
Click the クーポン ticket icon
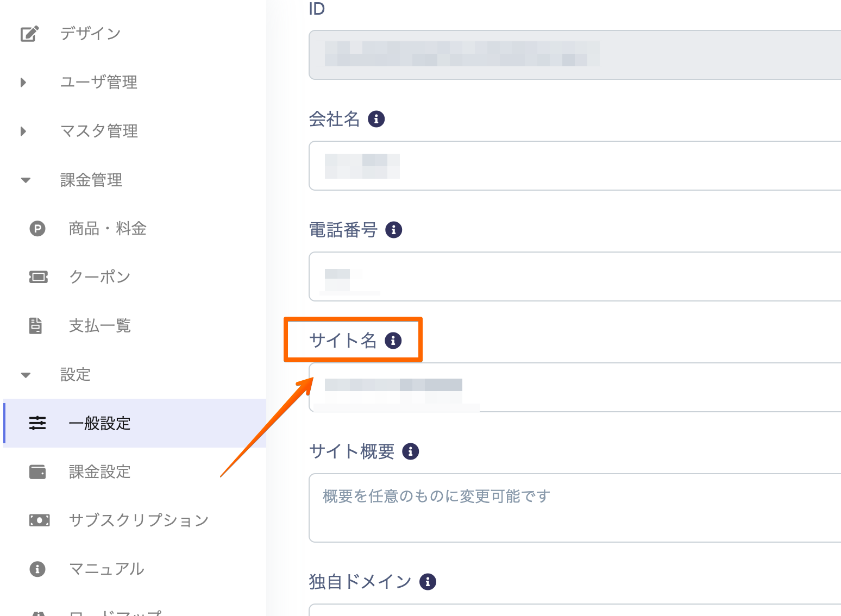point(38,277)
